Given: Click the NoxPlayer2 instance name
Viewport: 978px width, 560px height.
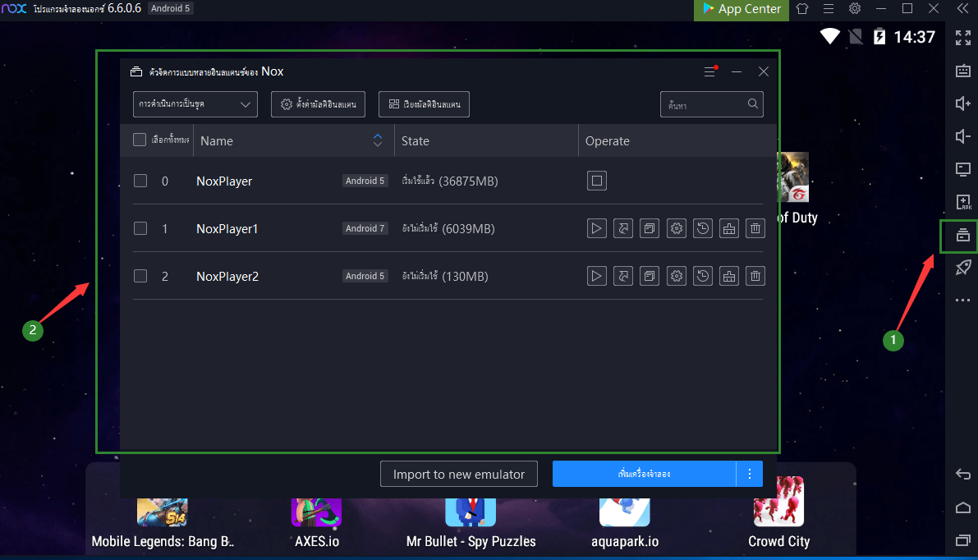Looking at the screenshot, I should point(227,276).
